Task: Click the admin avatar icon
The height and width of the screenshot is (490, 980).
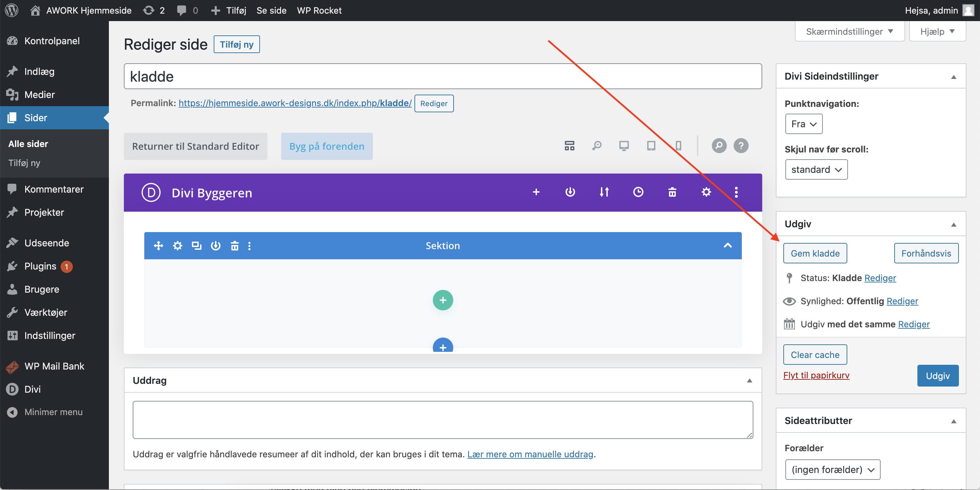Action: tap(968, 10)
